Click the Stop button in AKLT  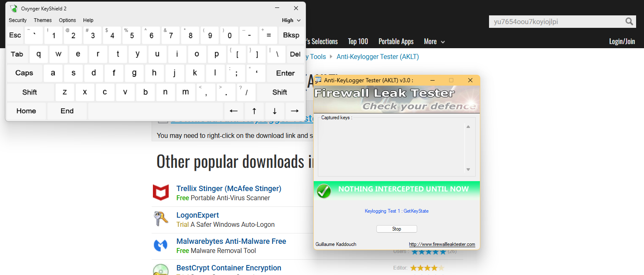(396, 229)
